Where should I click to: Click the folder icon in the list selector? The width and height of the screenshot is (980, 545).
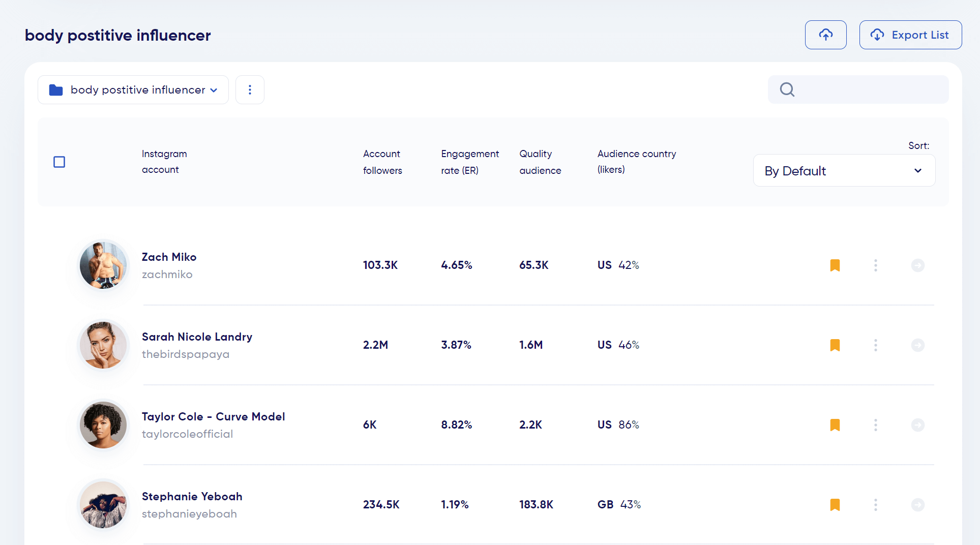(x=55, y=89)
